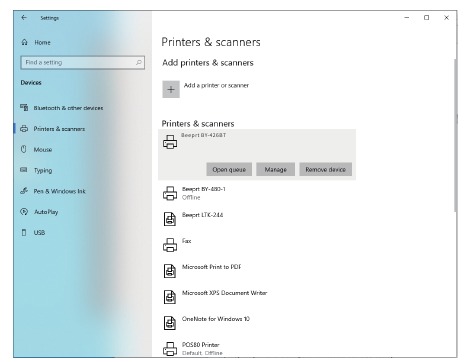Click the OneNote for Windows 10 icon
The image size is (468, 362).
point(170,323)
